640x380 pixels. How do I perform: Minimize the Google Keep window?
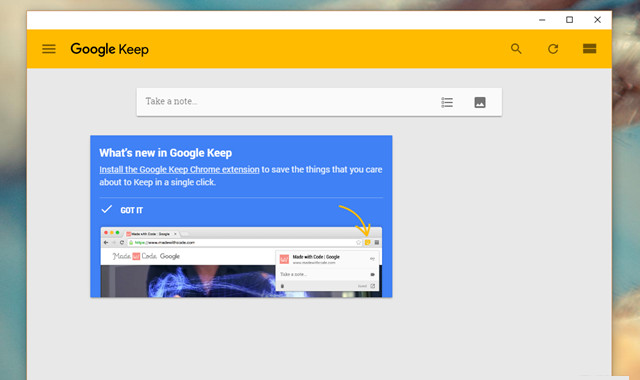[542, 20]
